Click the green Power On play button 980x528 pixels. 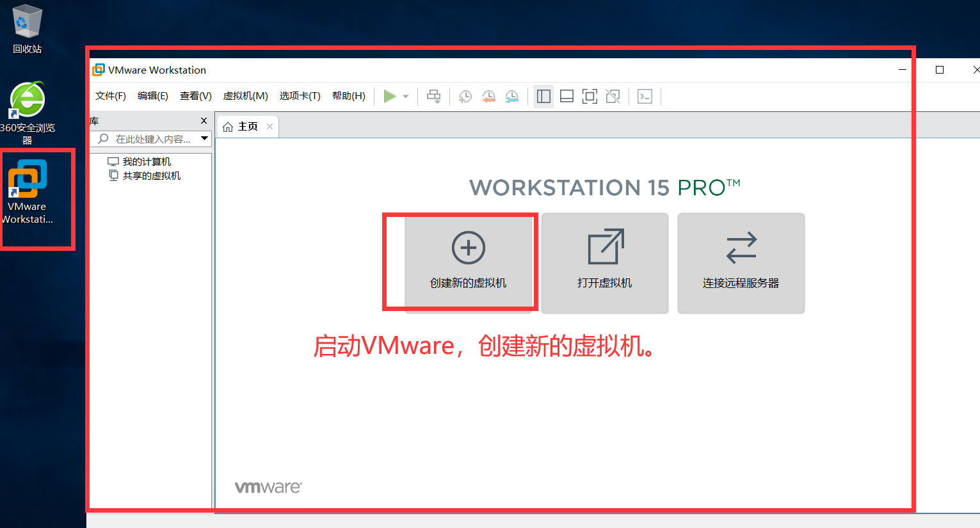coord(390,96)
